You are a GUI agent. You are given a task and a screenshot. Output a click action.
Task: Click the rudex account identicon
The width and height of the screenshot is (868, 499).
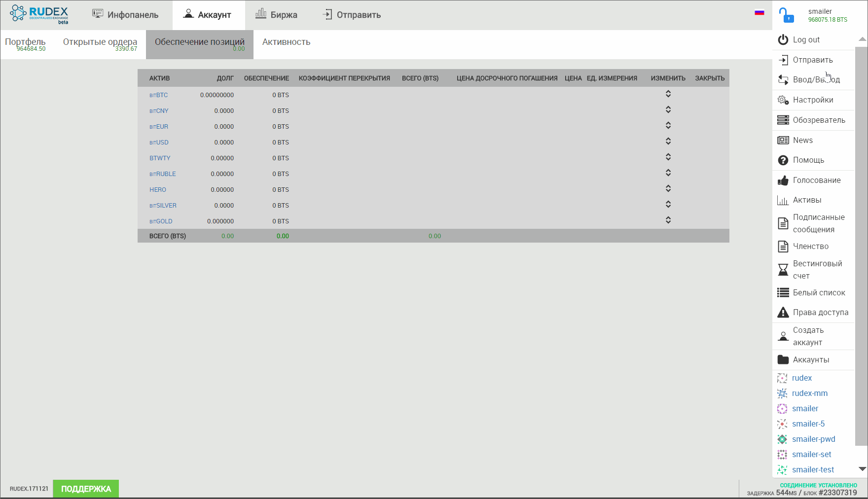782,378
